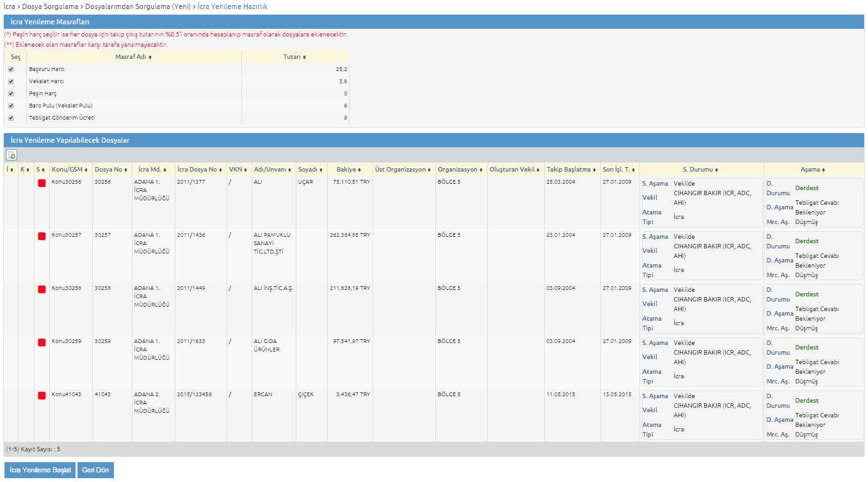The image size is (868, 482).
Task: Click red status square for Konu30257
Action: click(42, 236)
